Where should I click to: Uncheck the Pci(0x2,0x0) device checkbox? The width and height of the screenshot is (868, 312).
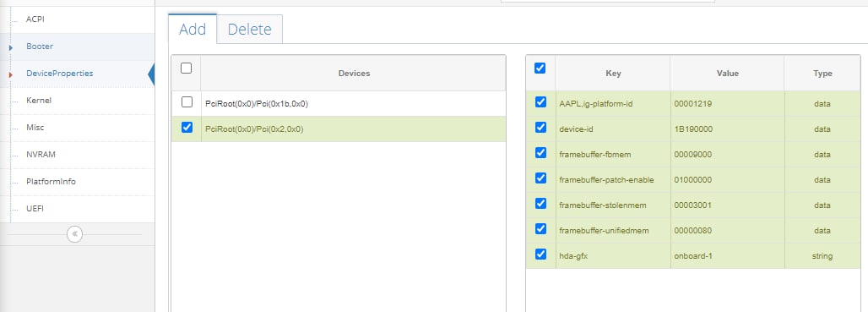pos(187,128)
